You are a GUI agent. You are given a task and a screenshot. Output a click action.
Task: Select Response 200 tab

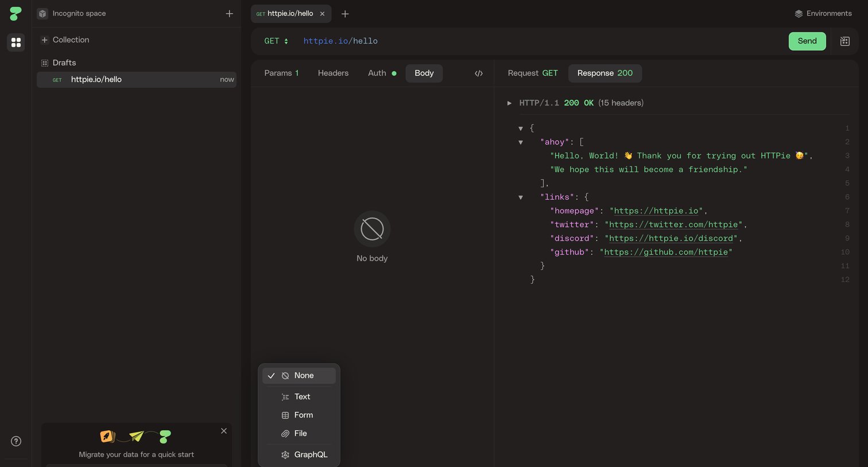(605, 73)
